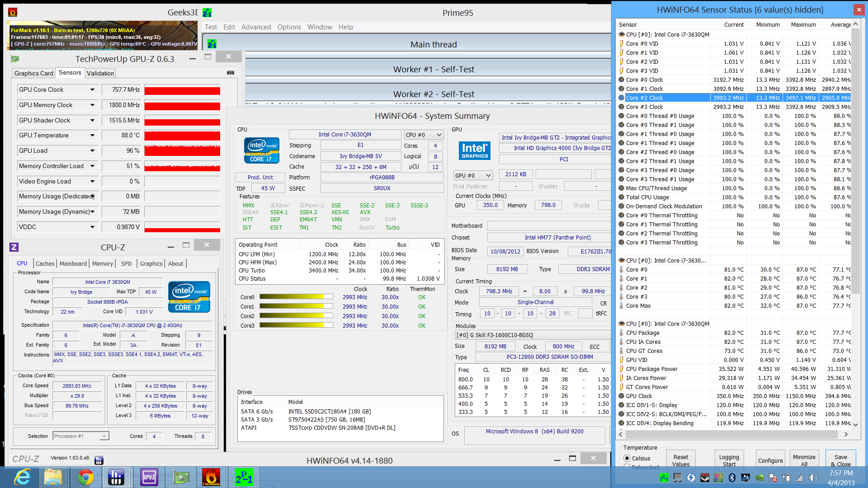The image size is (868, 488).
Task: Click the Prime95 title bar icon
Action: (207, 13)
